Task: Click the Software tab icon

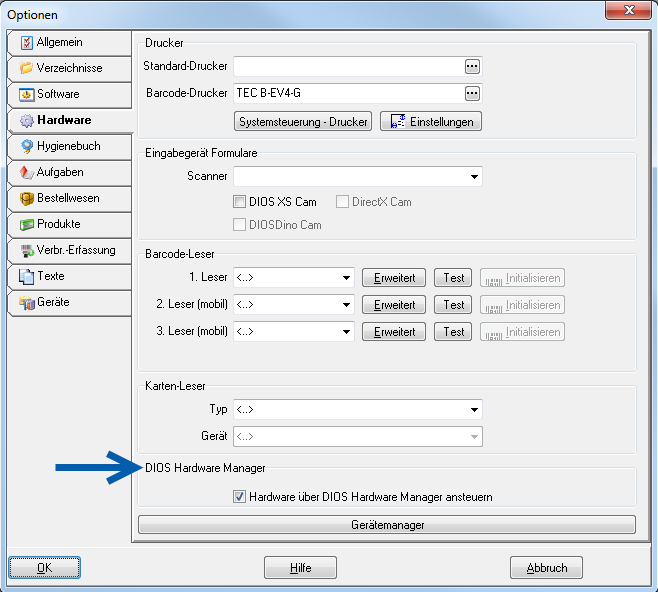Action: tap(26, 94)
